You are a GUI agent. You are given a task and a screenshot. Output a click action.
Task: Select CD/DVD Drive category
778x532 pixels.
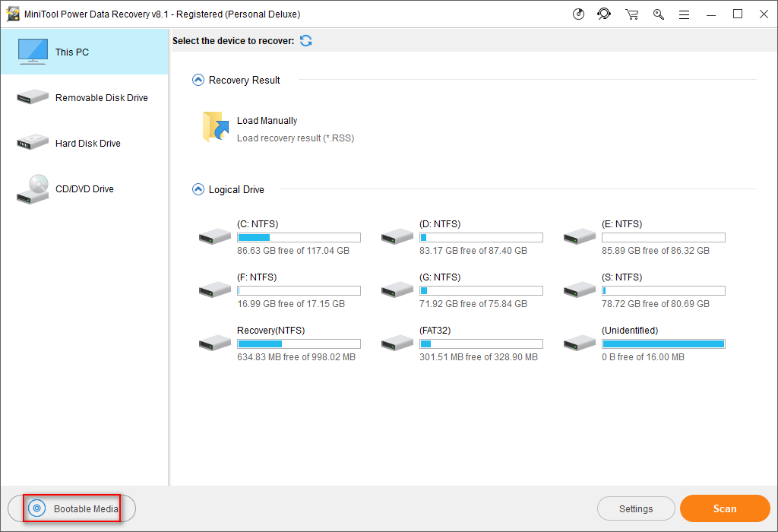pos(85,188)
